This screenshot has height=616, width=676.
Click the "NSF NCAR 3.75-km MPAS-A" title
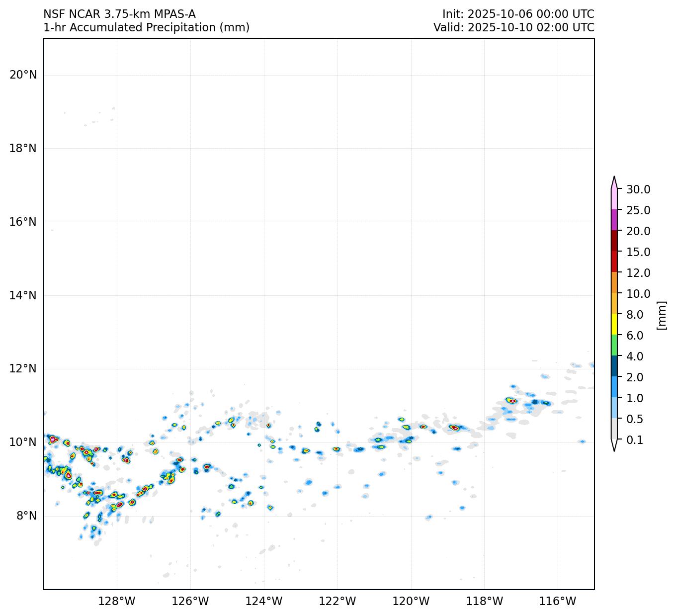[119, 14]
